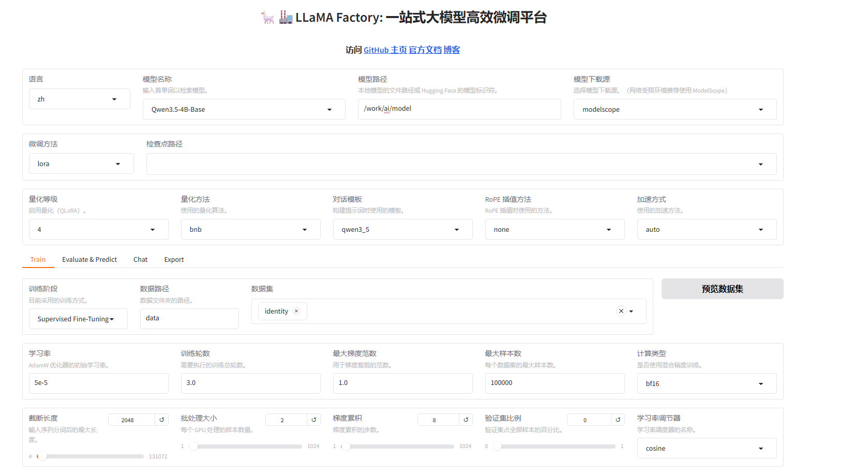The image size is (868, 475).
Task: Click the 模型路径 field containing /work/ai/model
Action: (x=459, y=109)
